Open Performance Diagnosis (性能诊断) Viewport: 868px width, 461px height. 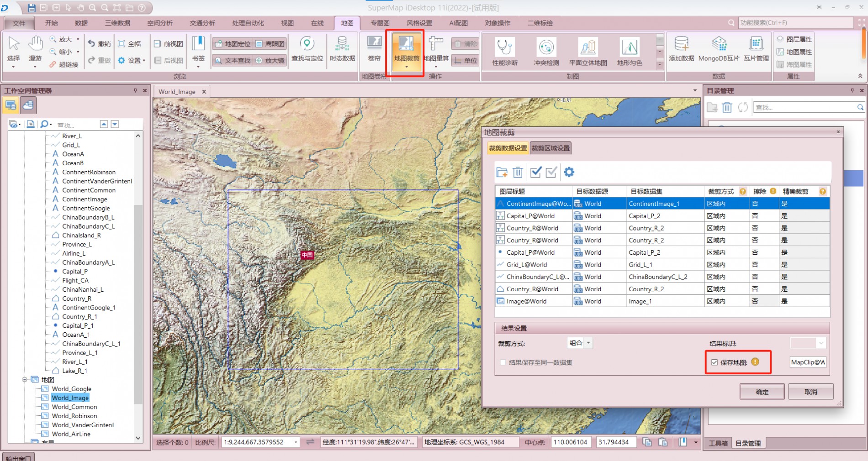click(505, 51)
